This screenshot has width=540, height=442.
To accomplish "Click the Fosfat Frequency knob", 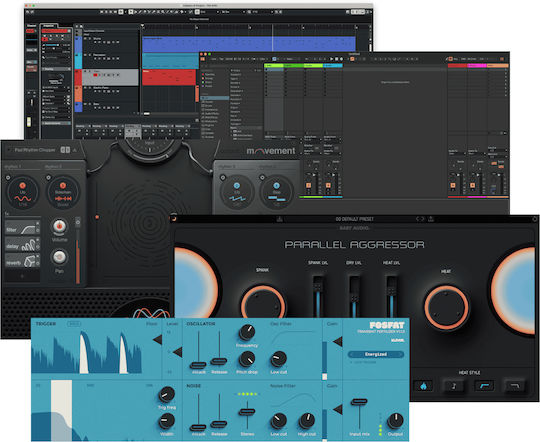I will click(247, 332).
